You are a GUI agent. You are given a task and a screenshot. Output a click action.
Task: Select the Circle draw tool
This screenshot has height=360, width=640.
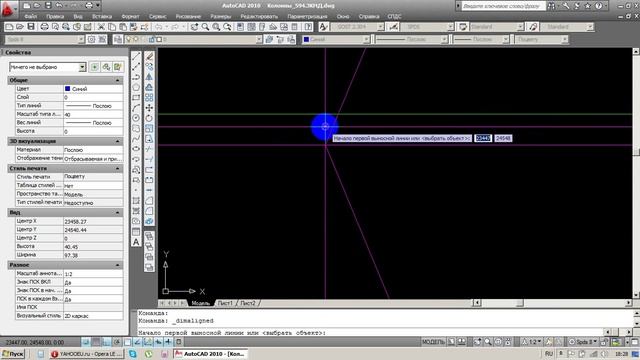tap(136, 118)
